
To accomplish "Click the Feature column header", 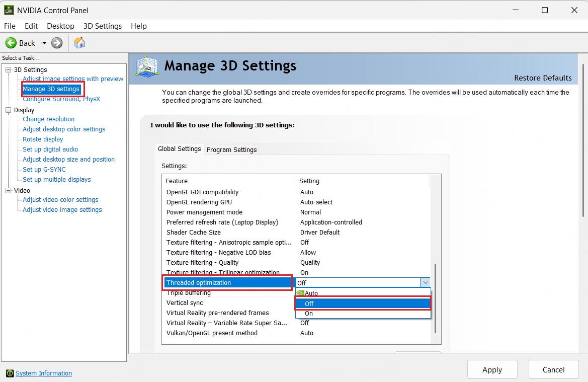I will pos(229,181).
